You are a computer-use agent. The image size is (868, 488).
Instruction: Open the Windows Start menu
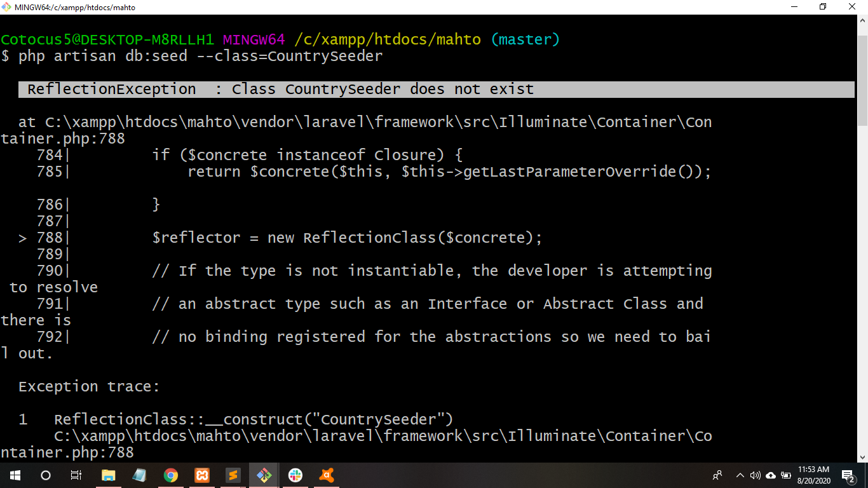coord(15,475)
